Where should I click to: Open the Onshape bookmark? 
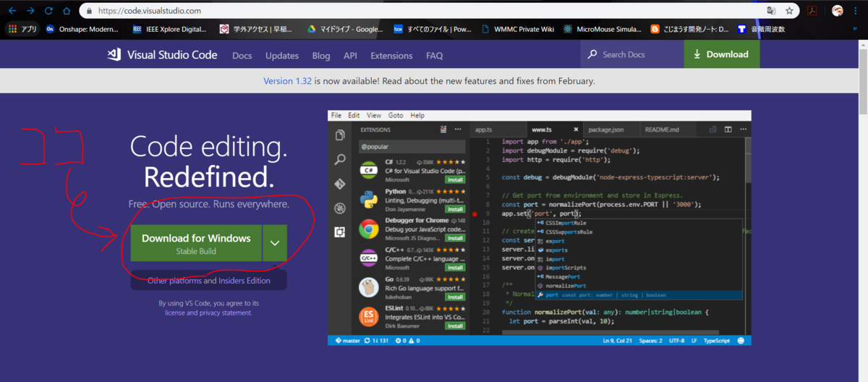pyautogui.click(x=82, y=30)
